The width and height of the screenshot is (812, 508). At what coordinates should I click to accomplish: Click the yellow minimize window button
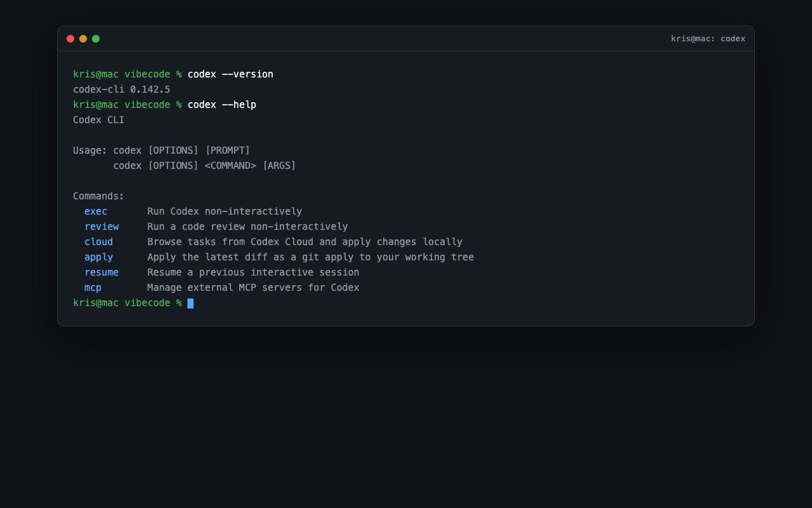[83, 39]
